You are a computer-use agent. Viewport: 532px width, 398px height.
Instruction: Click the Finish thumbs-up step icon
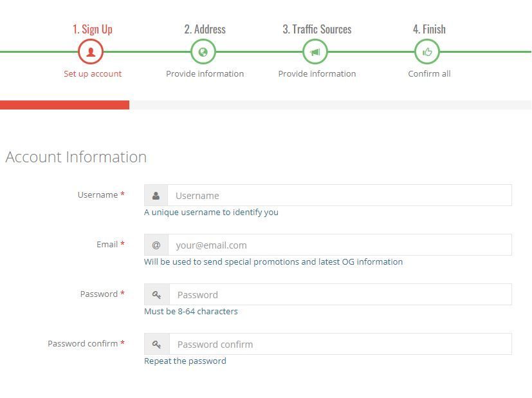pyautogui.click(x=427, y=52)
